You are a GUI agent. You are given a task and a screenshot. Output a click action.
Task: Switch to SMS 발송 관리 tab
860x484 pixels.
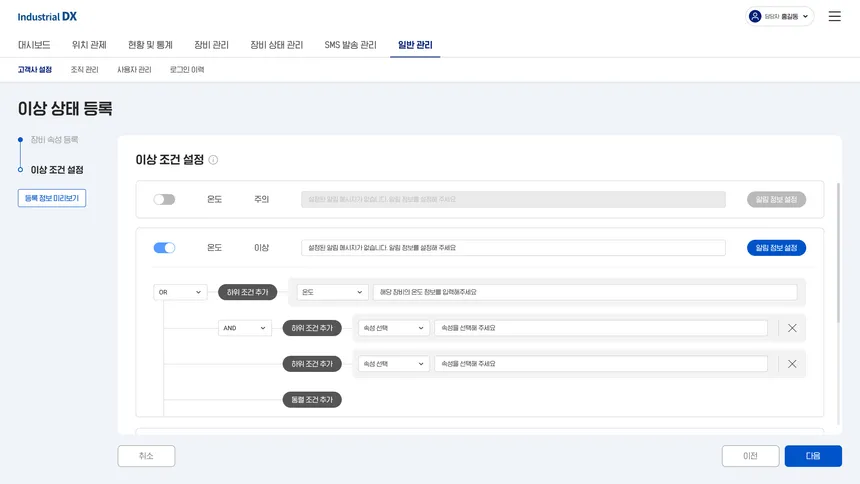350,45
